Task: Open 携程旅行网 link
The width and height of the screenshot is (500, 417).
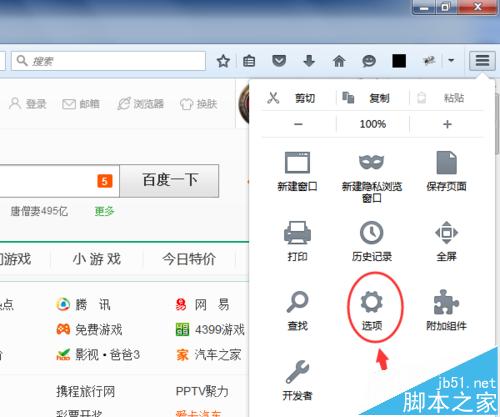Action: 85,391
